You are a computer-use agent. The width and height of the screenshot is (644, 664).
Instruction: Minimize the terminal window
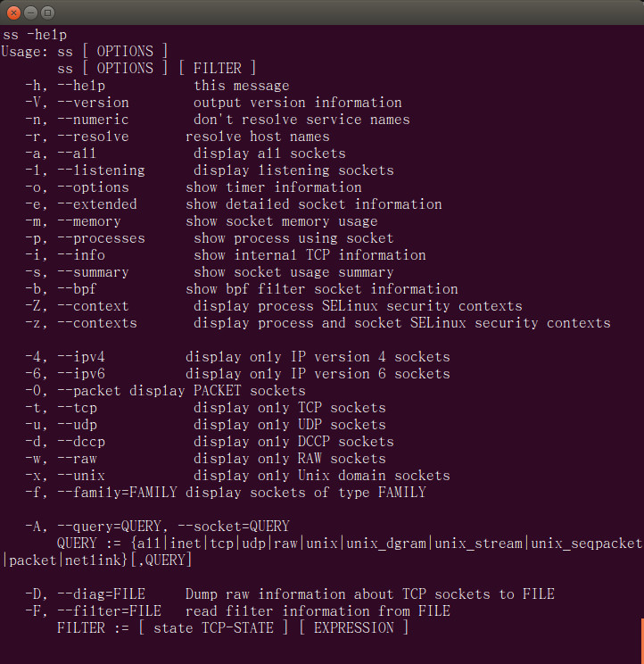click(x=30, y=12)
